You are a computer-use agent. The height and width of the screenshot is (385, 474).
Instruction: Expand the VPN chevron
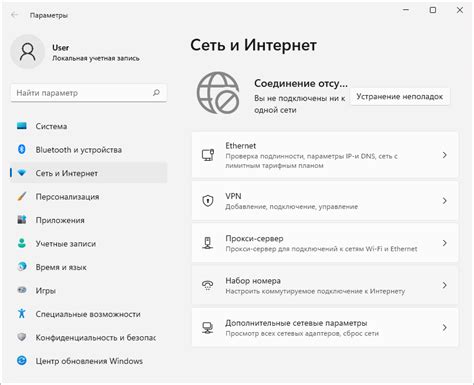tap(444, 201)
